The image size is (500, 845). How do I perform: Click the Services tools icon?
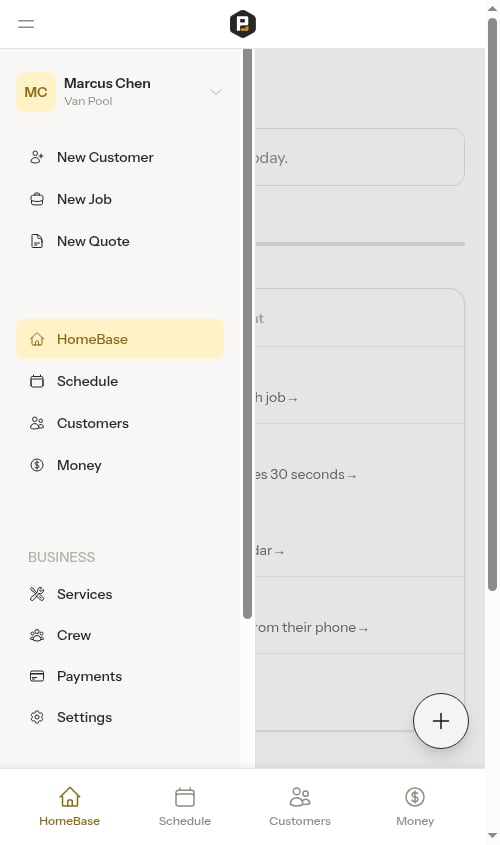[x=37, y=594]
